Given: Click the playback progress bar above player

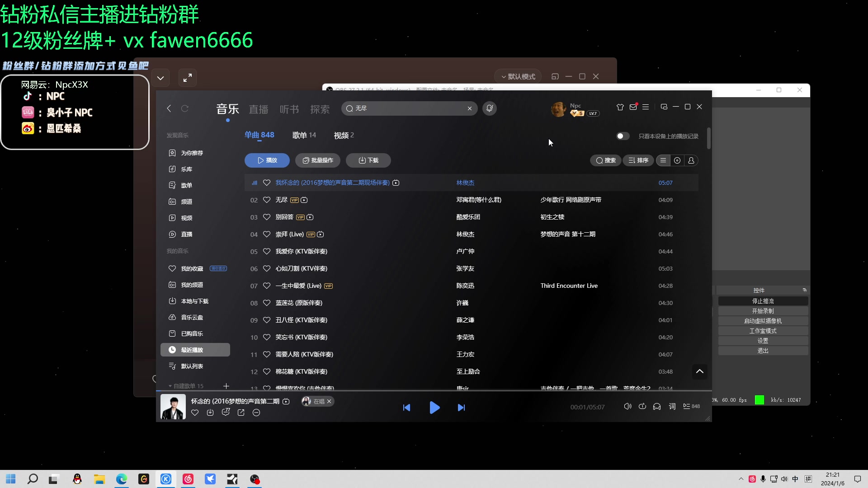Looking at the screenshot, I should [x=434, y=391].
